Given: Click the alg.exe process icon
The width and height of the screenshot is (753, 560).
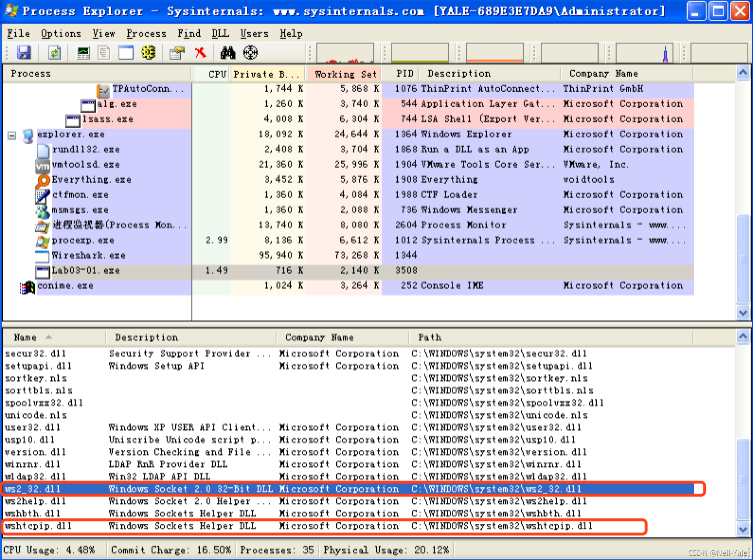Looking at the screenshot, I should [x=88, y=105].
